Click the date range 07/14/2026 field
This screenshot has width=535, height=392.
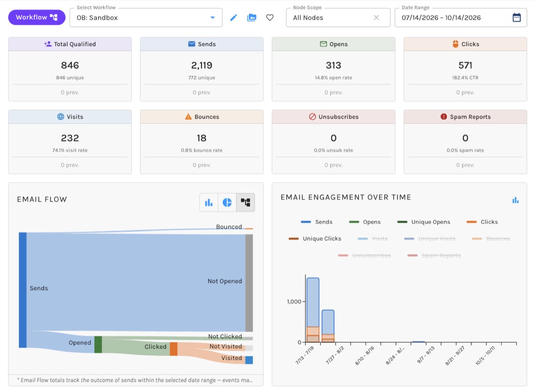(461, 18)
